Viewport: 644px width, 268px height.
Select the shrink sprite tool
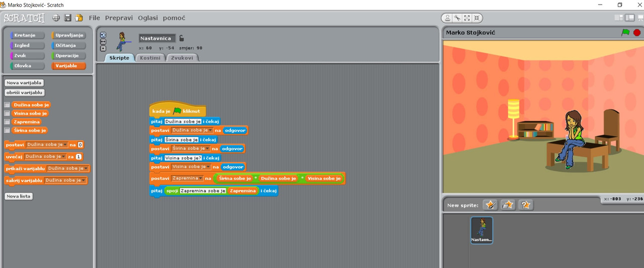(x=476, y=18)
